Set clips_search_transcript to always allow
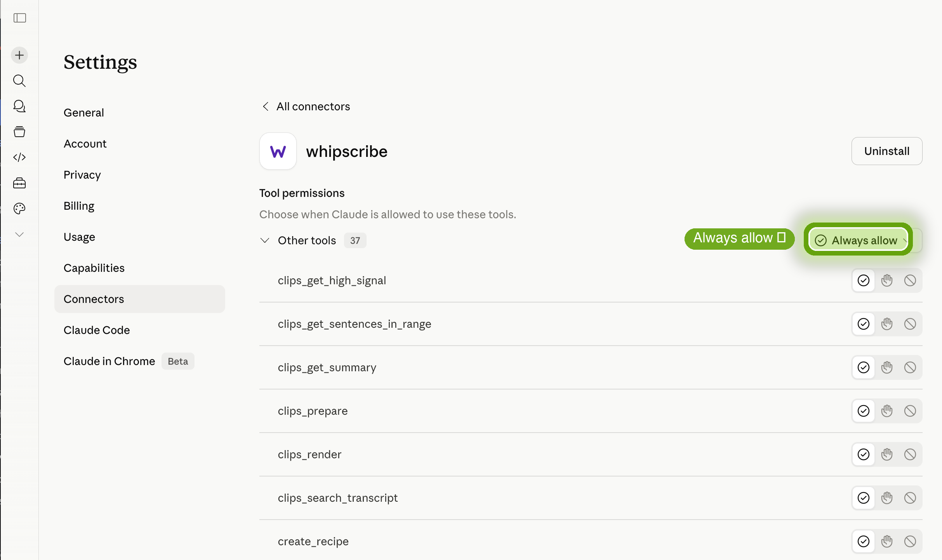Screen dimensions: 942x560 (864, 498)
